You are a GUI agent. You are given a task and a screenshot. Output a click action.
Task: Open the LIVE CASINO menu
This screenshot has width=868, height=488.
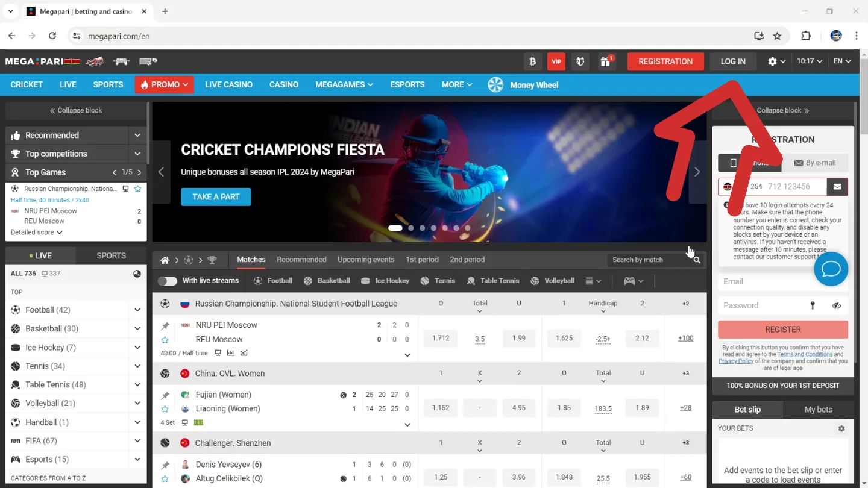pyautogui.click(x=228, y=85)
